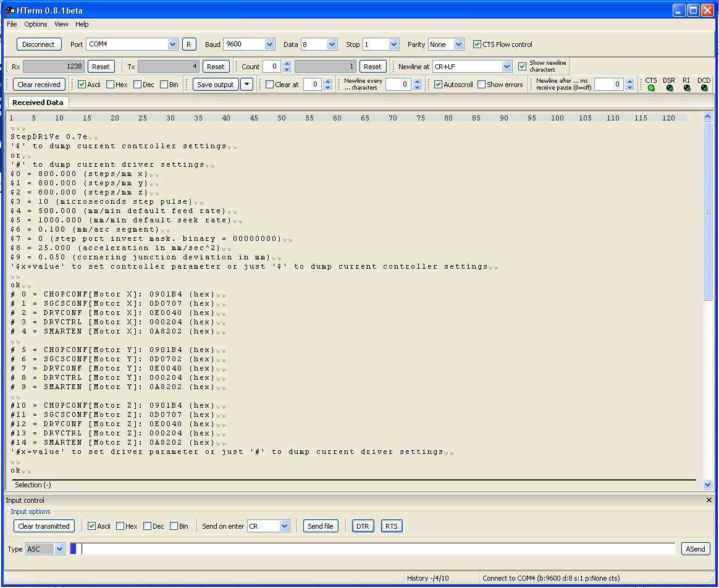Open the Parity dropdown

click(458, 44)
